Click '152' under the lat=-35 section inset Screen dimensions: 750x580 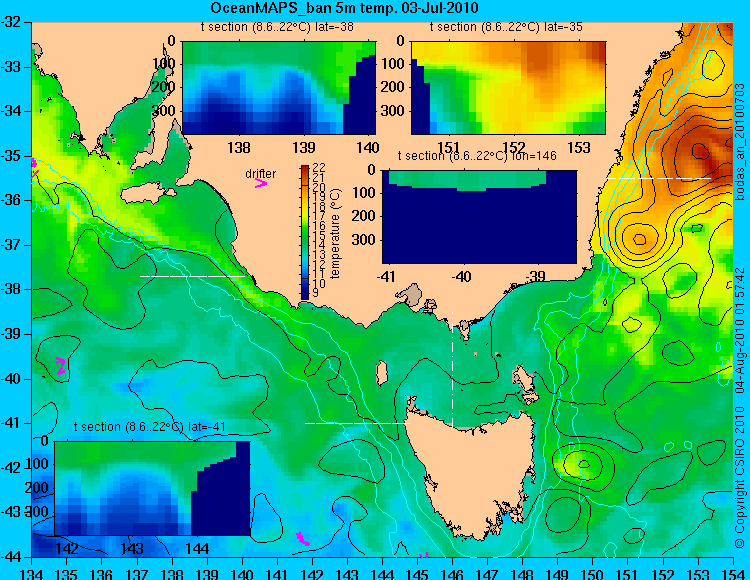pyautogui.click(x=514, y=147)
